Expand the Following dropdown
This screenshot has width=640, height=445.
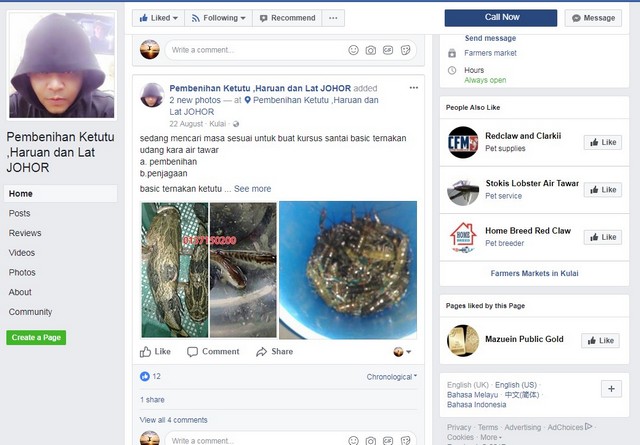pyautogui.click(x=218, y=18)
